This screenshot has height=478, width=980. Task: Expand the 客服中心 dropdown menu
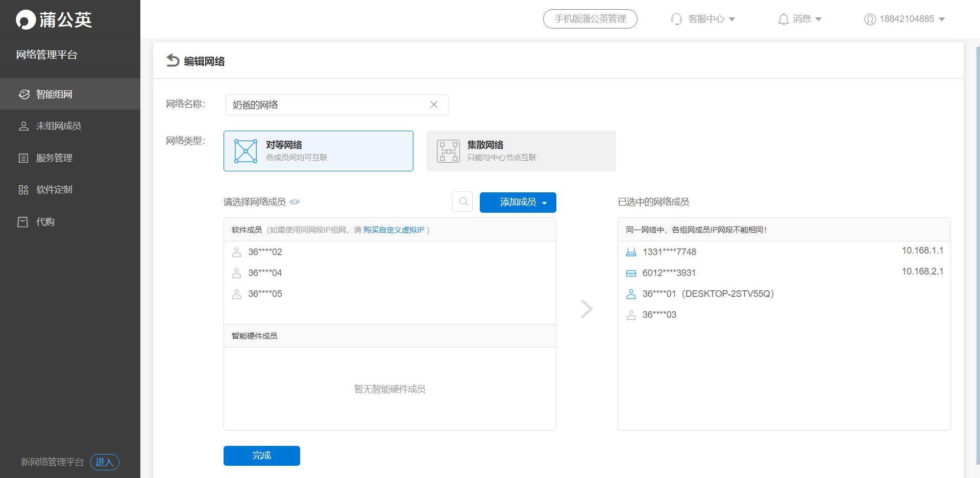[703, 19]
